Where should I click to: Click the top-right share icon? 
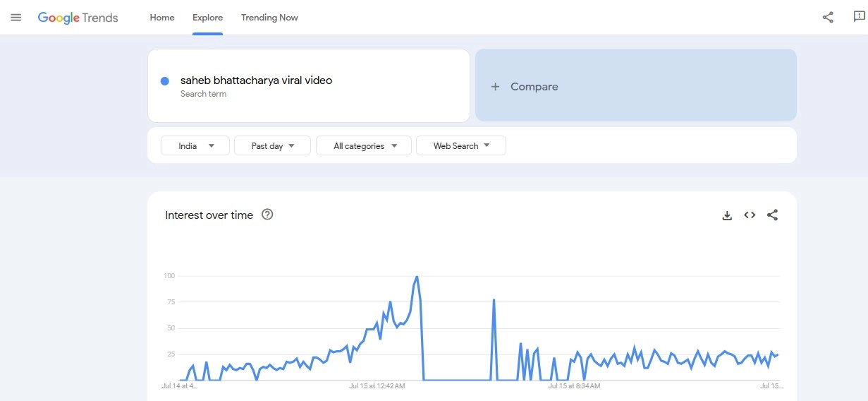click(828, 18)
